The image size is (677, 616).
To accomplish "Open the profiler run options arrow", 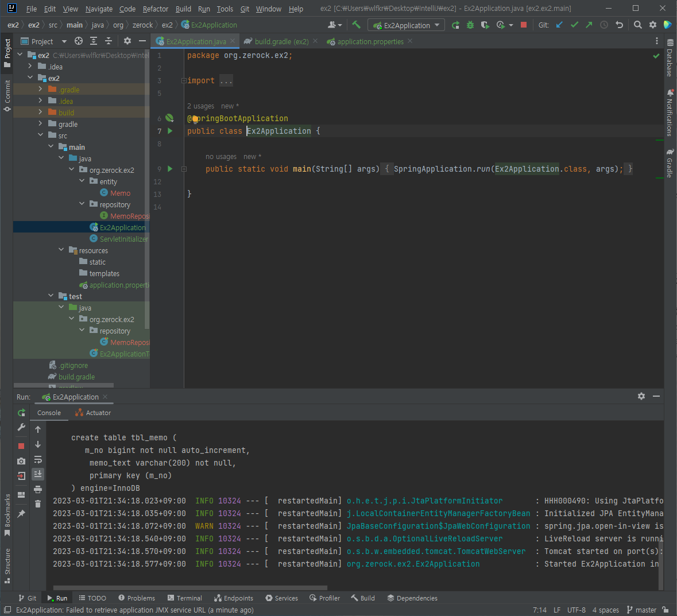I will coord(511,25).
